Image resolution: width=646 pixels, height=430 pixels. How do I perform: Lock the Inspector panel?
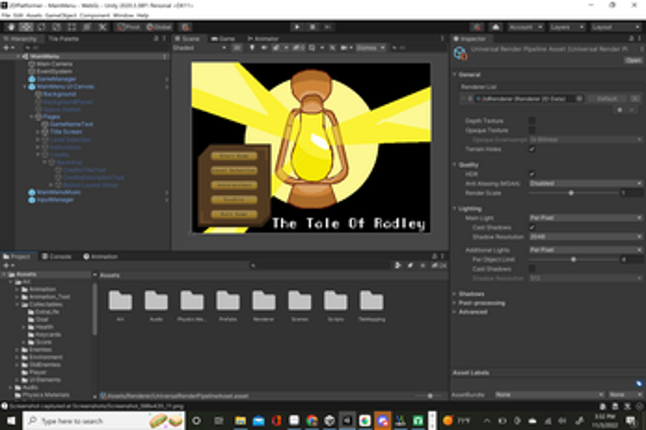(x=631, y=39)
